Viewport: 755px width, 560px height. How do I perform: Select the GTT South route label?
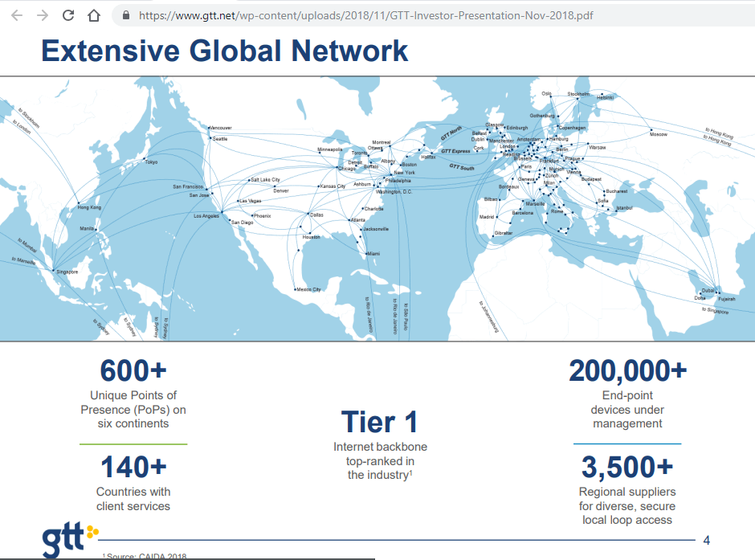[463, 168]
